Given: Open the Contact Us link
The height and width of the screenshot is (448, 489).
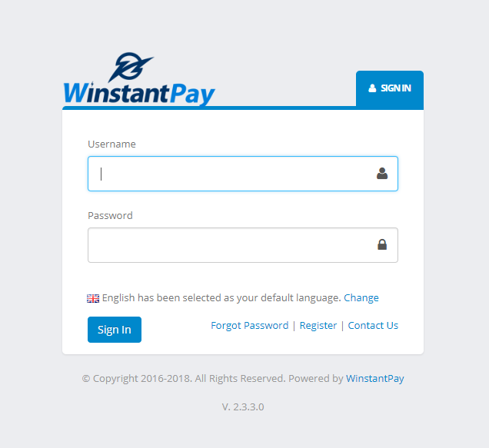Looking at the screenshot, I should pos(373,326).
